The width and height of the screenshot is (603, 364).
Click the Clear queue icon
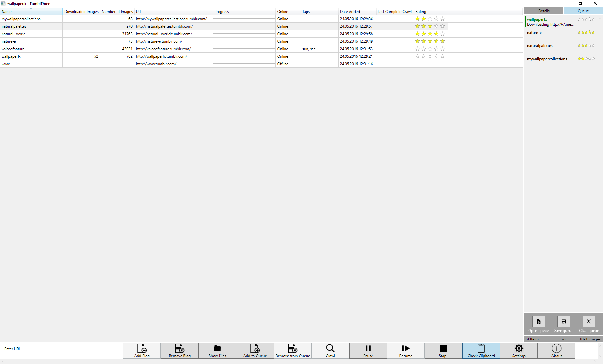point(589,321)
